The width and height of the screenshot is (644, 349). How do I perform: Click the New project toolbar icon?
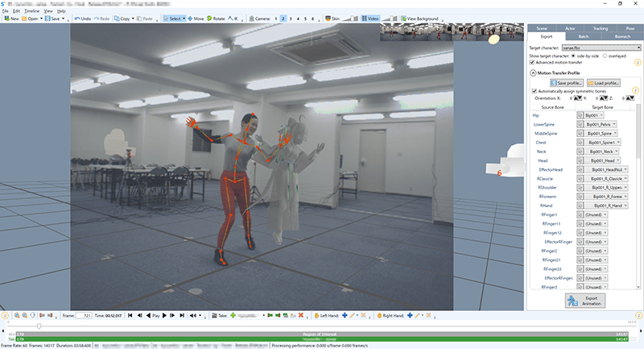[x=11, y=18]
